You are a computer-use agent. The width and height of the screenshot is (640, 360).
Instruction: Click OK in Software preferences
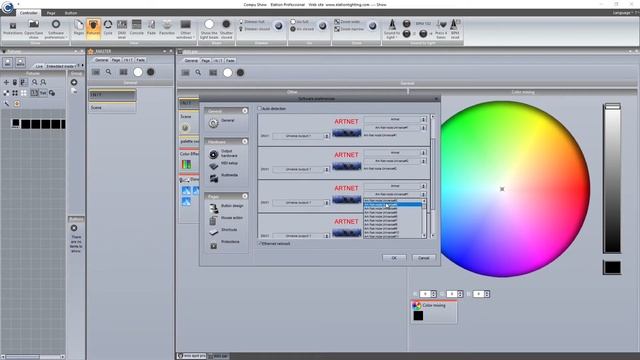coord(394,258)
